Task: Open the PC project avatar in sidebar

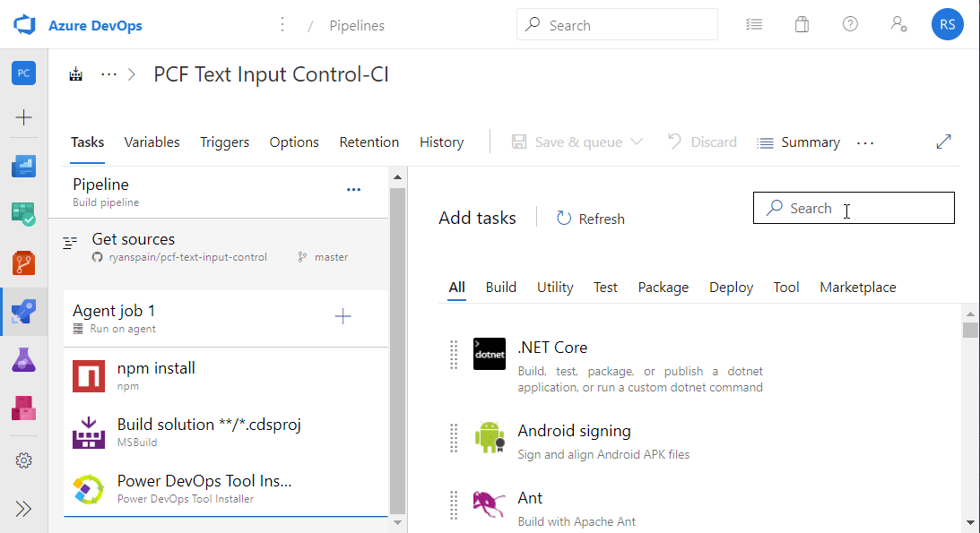Action: (x=23, y=73)
